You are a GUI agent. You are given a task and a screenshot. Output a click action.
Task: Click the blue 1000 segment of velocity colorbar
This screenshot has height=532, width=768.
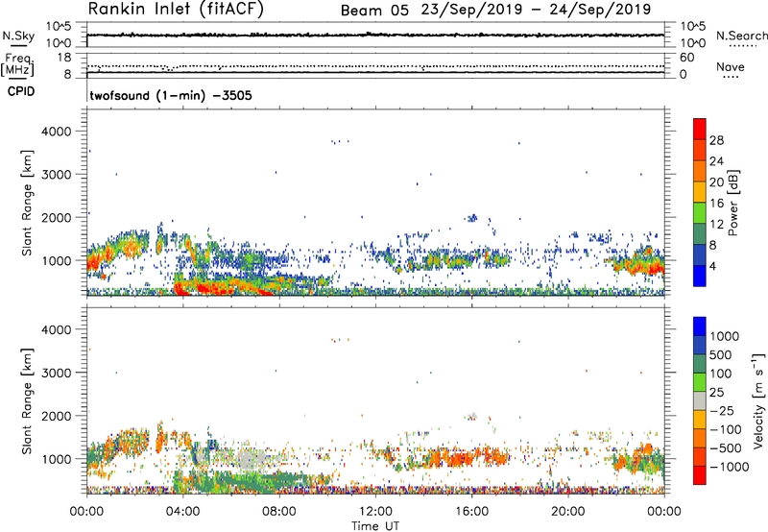(700, 326)
